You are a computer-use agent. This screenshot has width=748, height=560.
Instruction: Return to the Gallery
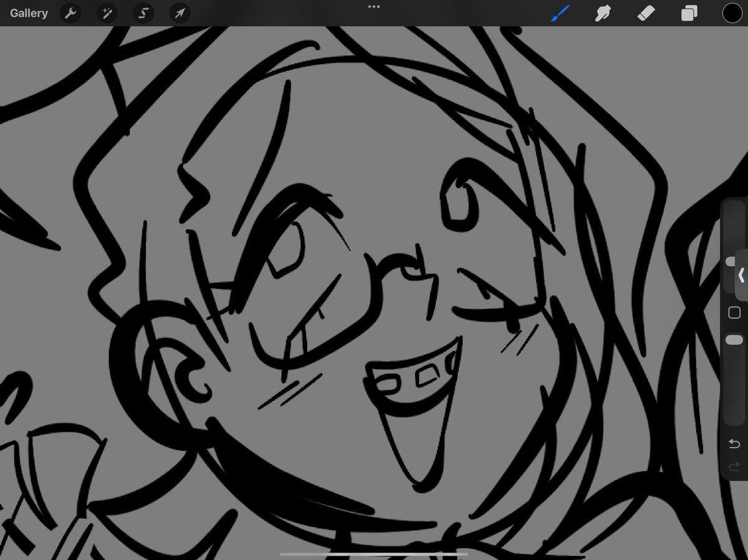point(29,13)
